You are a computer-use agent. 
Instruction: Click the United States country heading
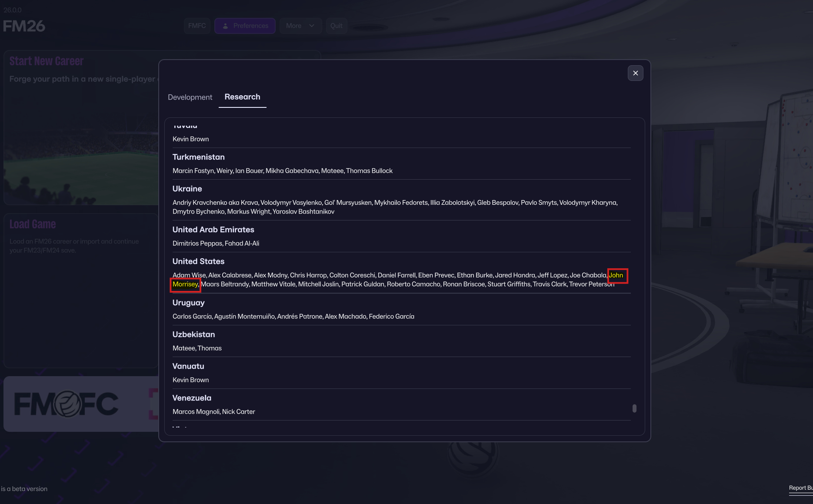(198, 261)
